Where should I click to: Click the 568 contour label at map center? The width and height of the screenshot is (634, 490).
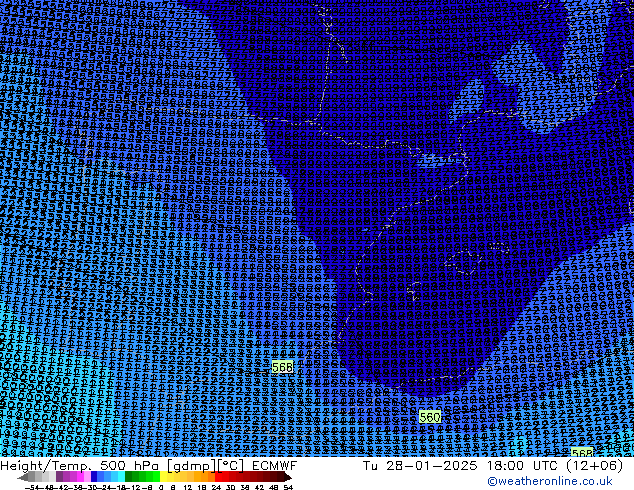pos(282,367)
